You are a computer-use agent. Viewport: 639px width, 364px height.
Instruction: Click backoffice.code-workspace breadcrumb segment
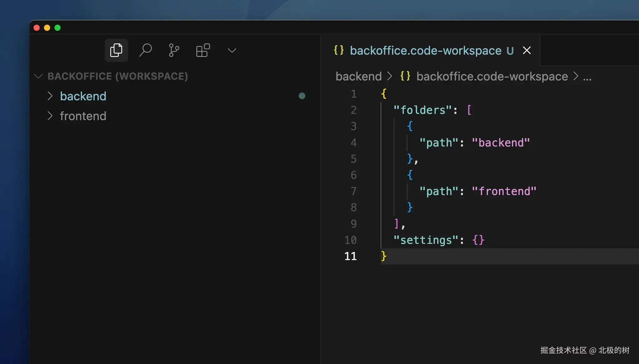pyautogui.click(x=492, y=76)
